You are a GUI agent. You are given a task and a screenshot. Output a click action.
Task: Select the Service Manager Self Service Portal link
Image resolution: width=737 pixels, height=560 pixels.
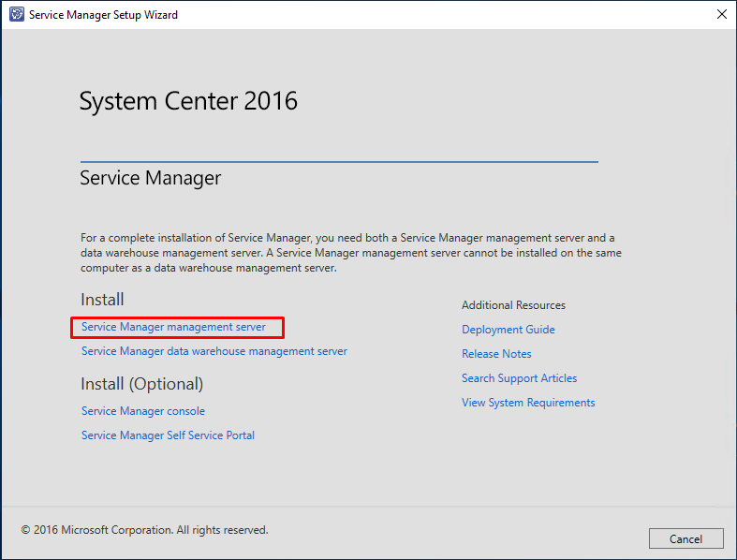pos(168,435)
